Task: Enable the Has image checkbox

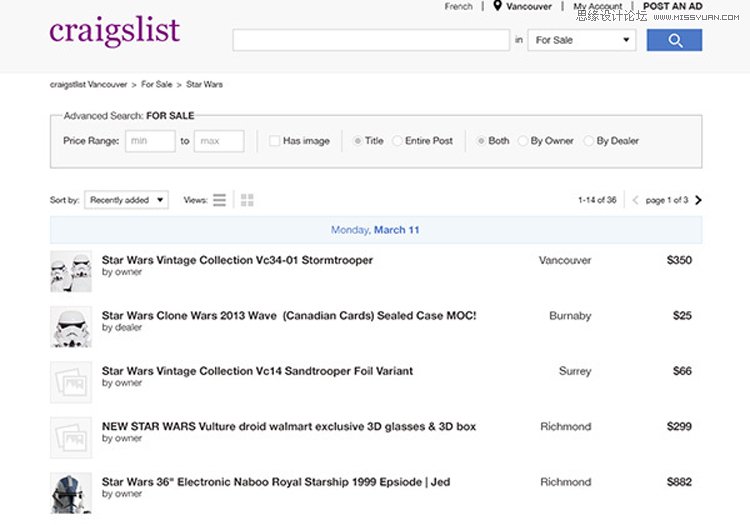Action: pos(274,141)
